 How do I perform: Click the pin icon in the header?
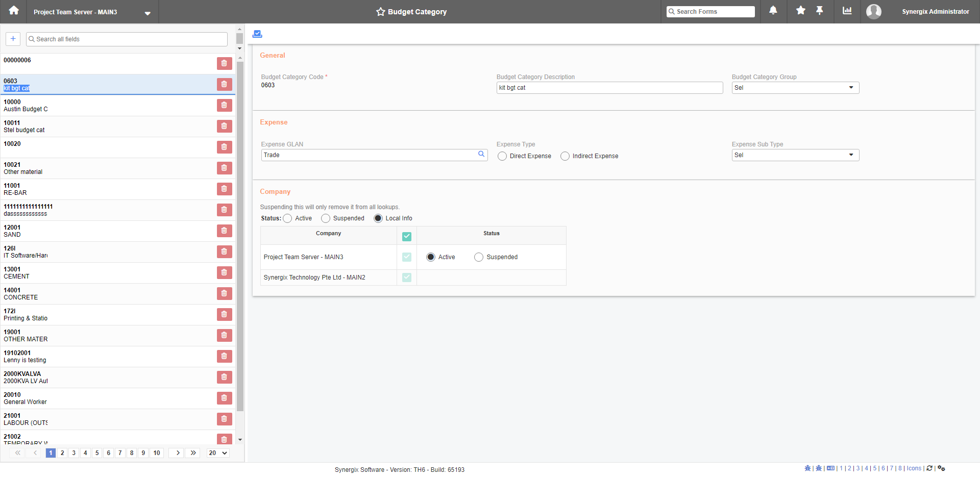820,11
